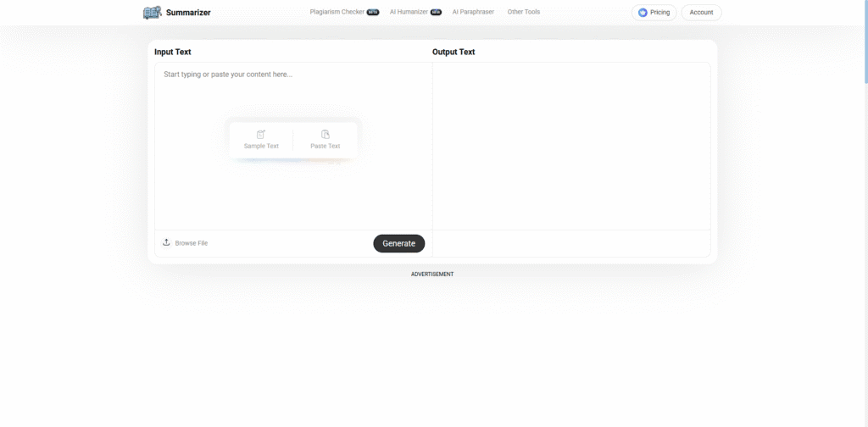Expand the Other Tools menu

click(x=523, y=12)
